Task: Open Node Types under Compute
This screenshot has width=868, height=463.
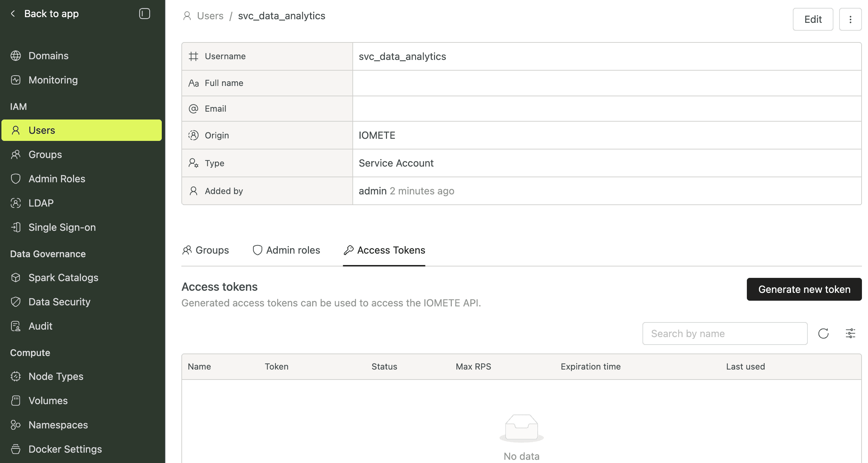Action: [x=56, y=376]
